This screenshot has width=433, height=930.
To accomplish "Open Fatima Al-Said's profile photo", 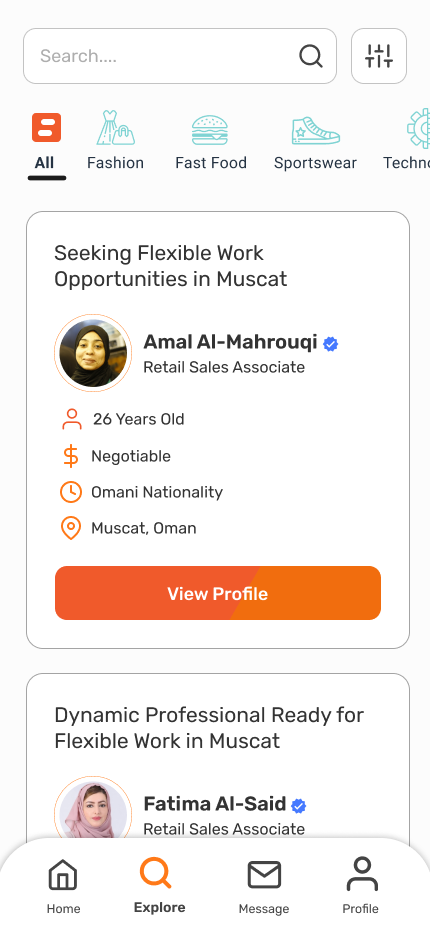I will (93, 808).
